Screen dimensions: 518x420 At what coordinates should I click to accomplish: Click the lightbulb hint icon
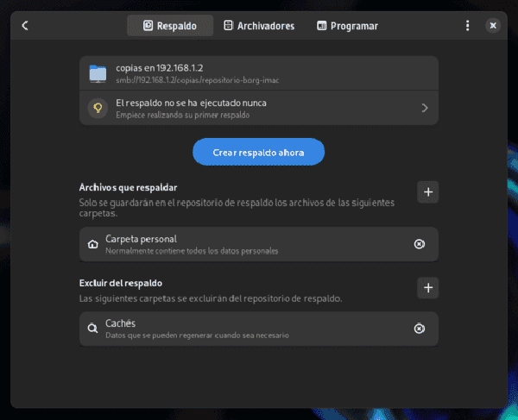[x=98, y=108]
